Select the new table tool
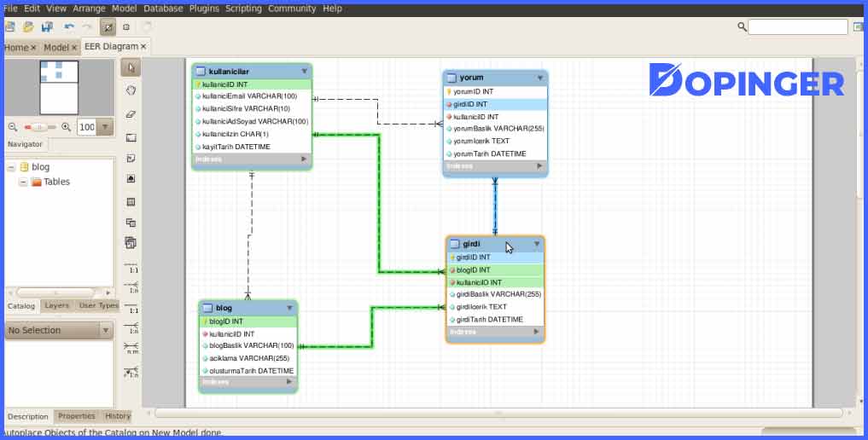 (131, 202)
